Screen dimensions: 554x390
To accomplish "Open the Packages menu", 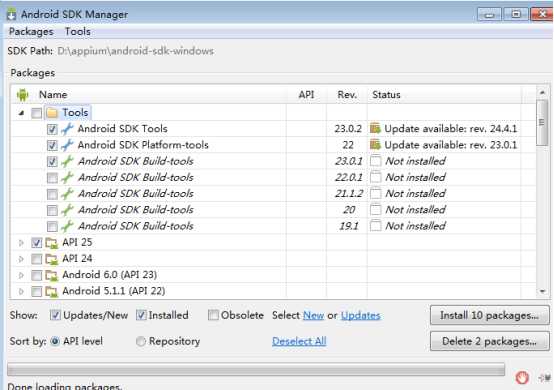I will click(x=31, y=32).
